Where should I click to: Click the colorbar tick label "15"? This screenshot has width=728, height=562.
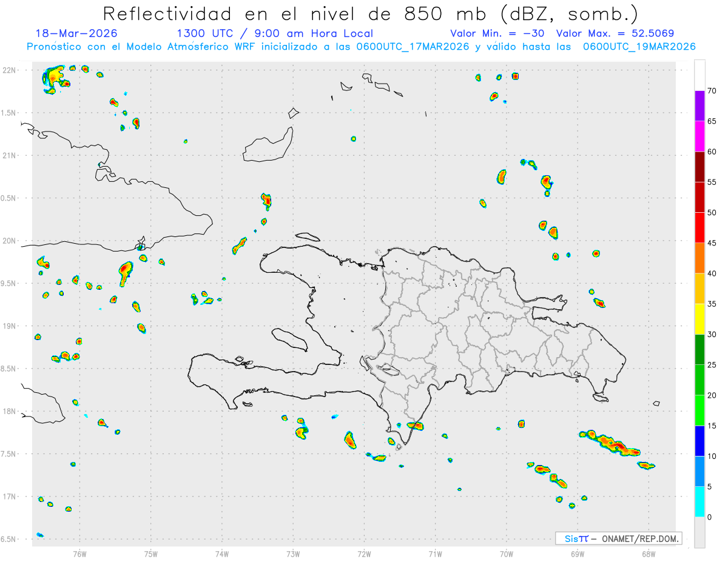pos(712,426)
